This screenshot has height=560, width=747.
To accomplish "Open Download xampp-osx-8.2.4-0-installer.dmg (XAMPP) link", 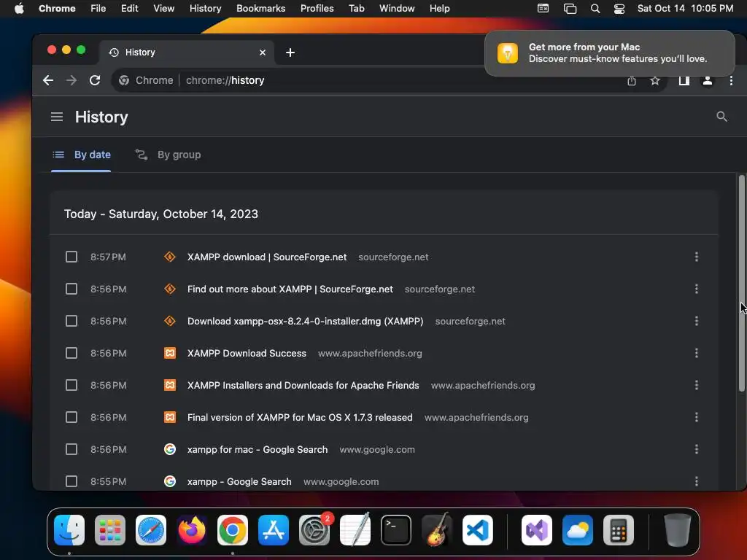I will [x=306, y=322].
